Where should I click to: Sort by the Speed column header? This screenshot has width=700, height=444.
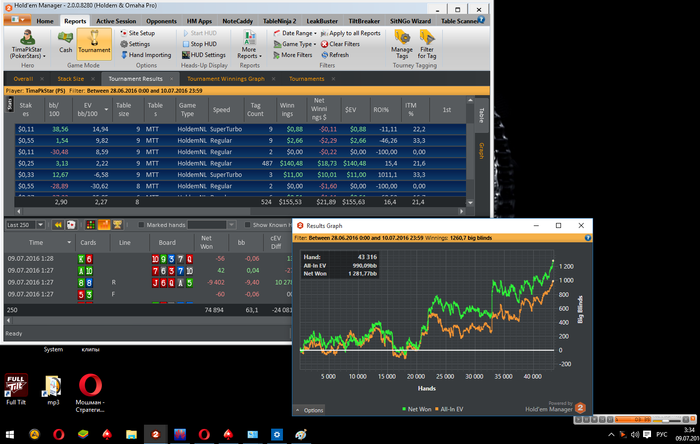pos(221,109)
